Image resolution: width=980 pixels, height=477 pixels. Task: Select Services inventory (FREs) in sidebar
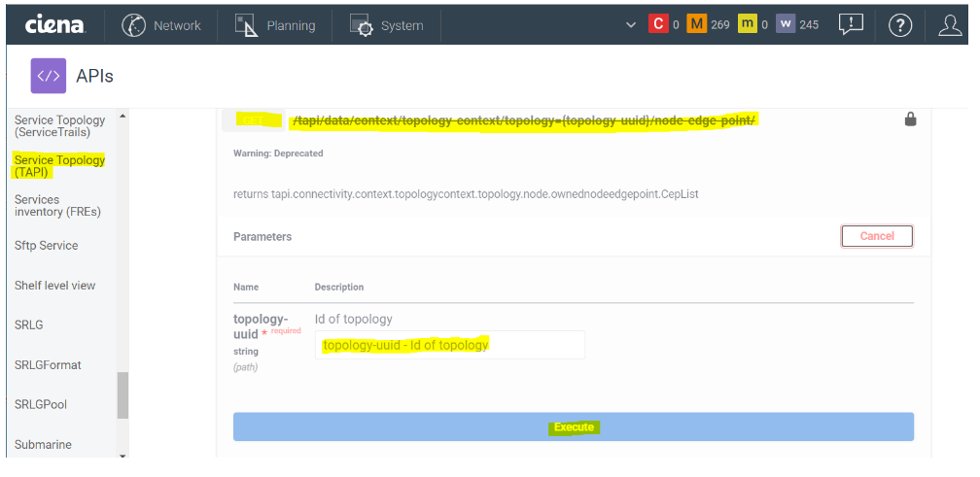pyautogui.click(x=57, y=205)
